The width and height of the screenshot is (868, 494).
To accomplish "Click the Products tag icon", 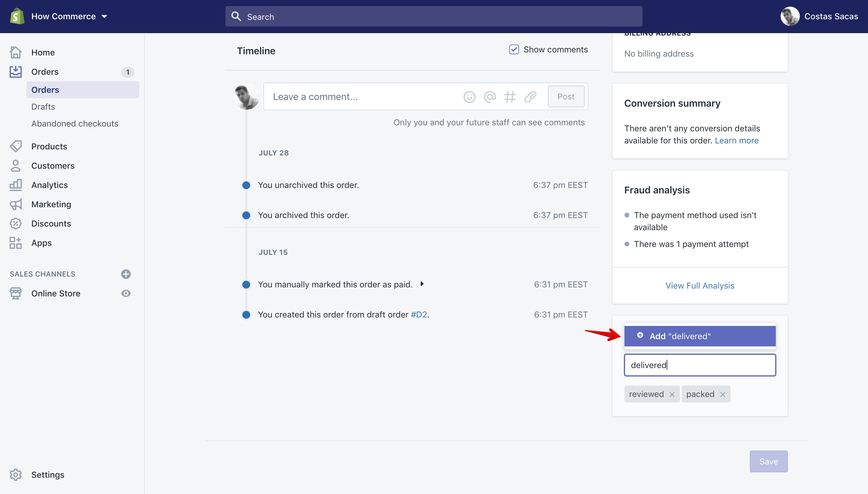I will point(16,146).
